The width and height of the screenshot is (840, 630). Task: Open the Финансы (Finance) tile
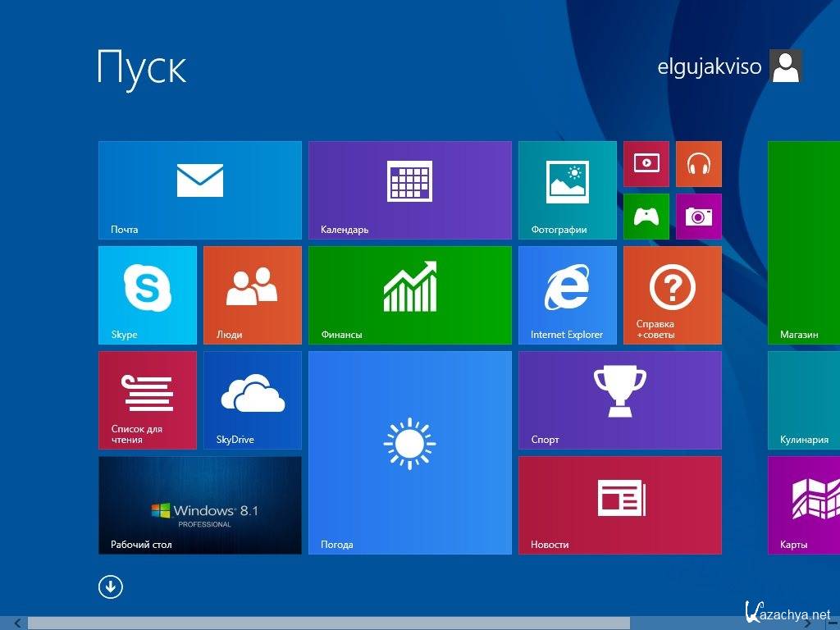pos(410,294)
